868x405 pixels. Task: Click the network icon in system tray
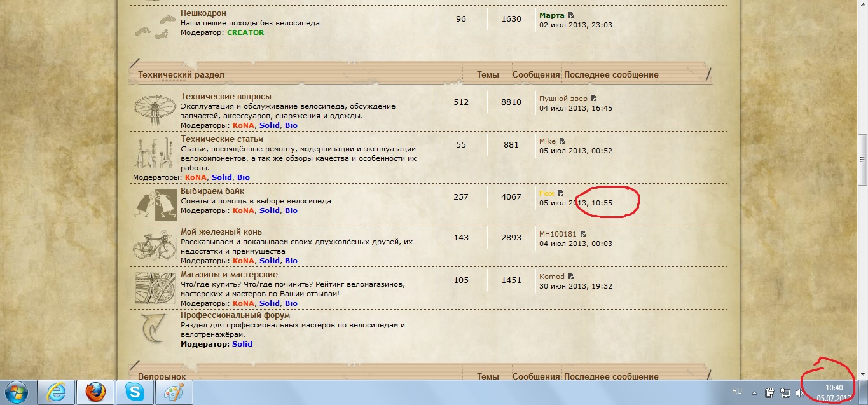[784, 393]
